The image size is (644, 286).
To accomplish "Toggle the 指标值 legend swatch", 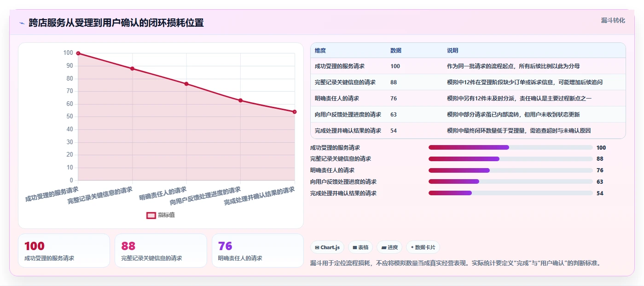I will [151, 215].
